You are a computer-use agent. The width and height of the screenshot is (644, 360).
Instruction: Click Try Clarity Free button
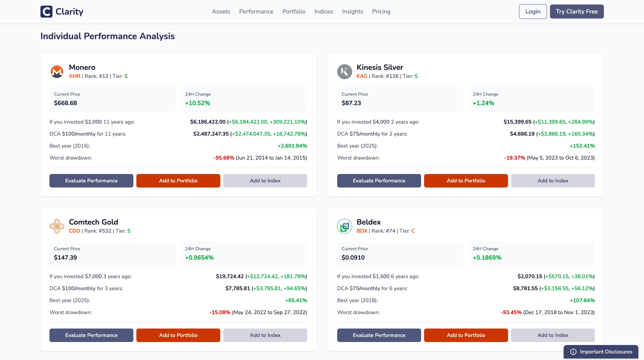pos(577,11)
